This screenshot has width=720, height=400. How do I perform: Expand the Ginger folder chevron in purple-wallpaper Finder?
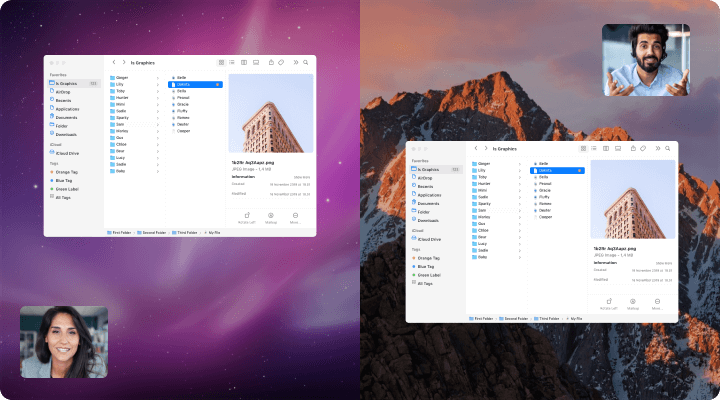[x=158, y=78]
